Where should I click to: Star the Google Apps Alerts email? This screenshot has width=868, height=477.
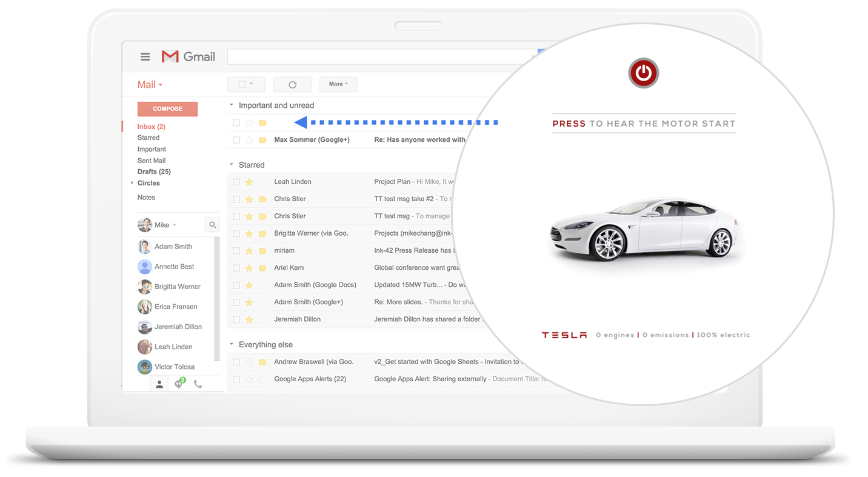[x=249, y=379]
